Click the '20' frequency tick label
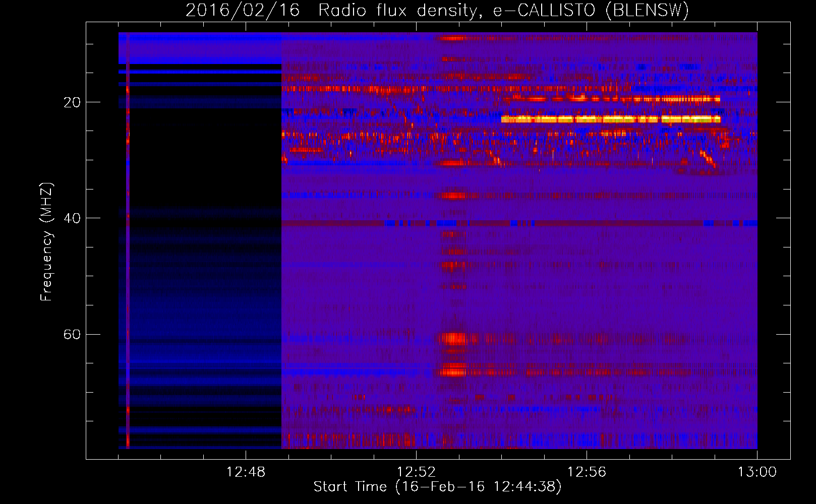 coord(72,102)
